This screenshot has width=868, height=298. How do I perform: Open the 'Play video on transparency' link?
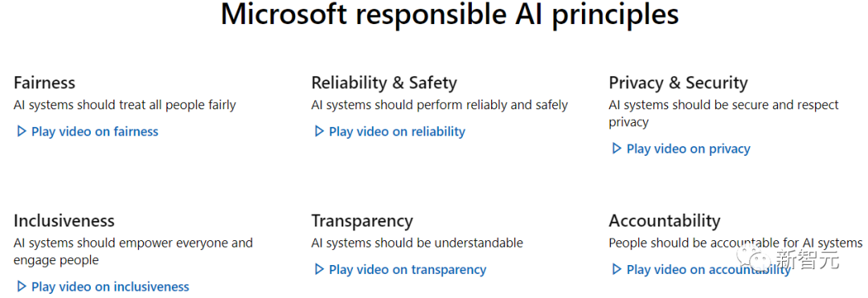pos(400,269)
